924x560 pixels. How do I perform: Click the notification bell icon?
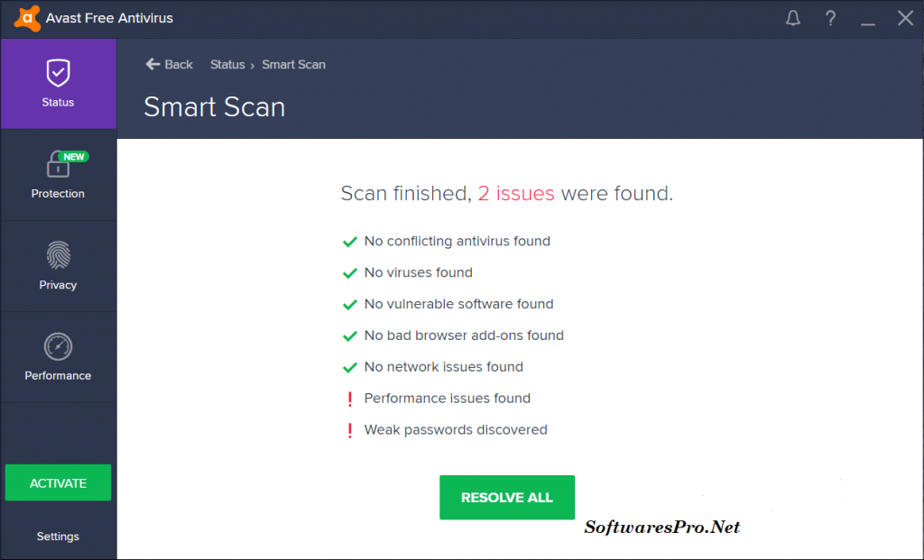tap(792, 17)
